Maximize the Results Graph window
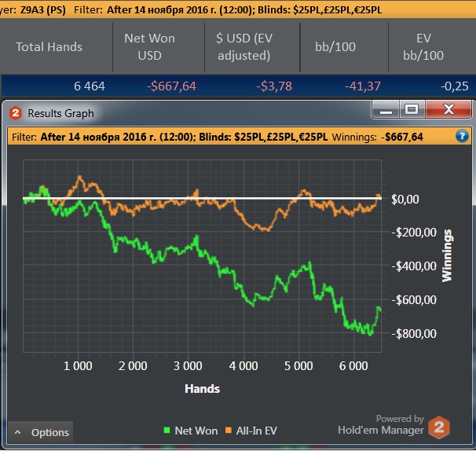Viewport: 476px width, 451px height. (x=412, y=109)
